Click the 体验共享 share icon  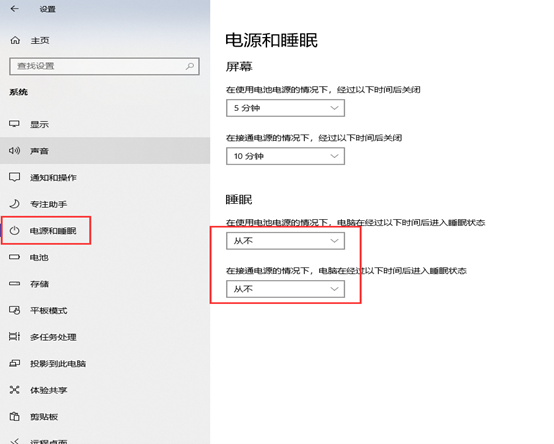pos(14,390)
